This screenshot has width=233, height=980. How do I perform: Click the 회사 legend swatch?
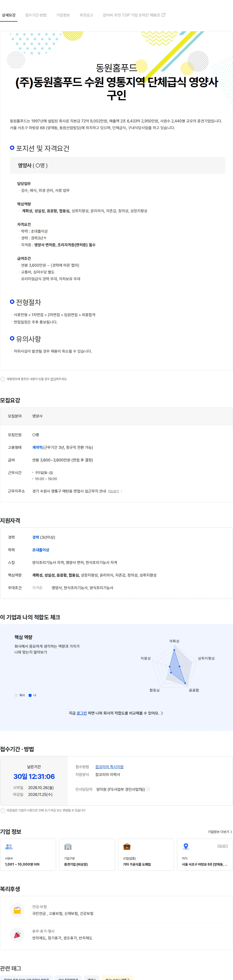pyautogui.click(x=16, y=695)
